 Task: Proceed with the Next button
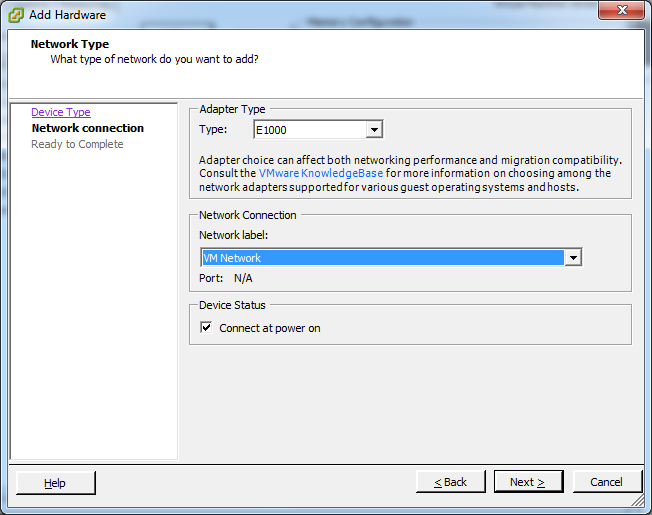point(529,482)
